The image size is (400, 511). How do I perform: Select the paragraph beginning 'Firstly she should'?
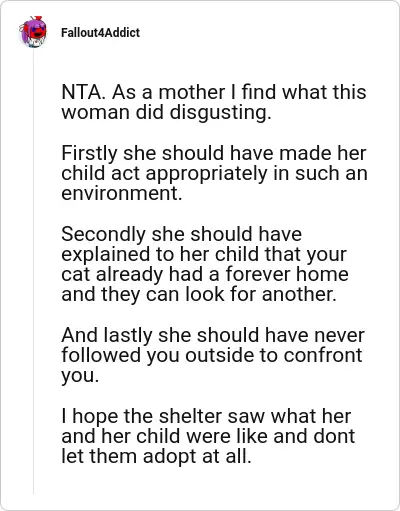[214, 173]
